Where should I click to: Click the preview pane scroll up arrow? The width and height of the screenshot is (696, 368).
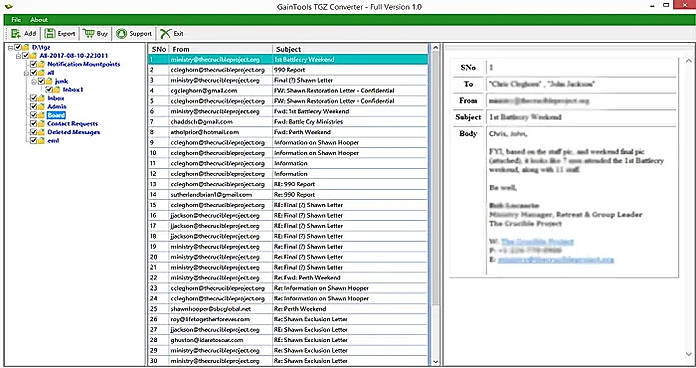[689, 60]
